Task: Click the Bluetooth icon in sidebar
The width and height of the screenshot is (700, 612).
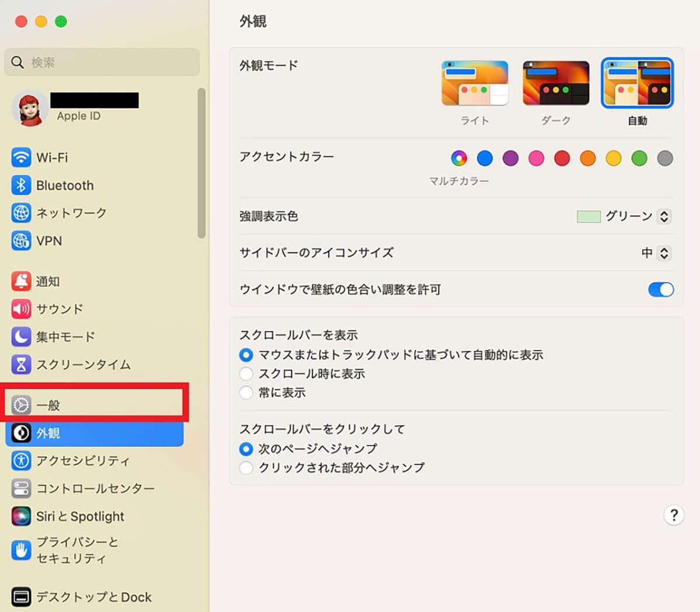Action: point(21,186)
